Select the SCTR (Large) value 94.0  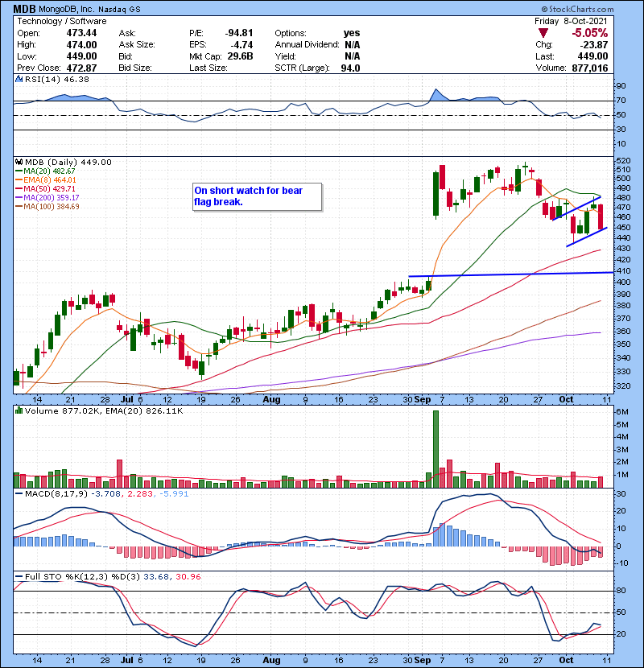350,68
